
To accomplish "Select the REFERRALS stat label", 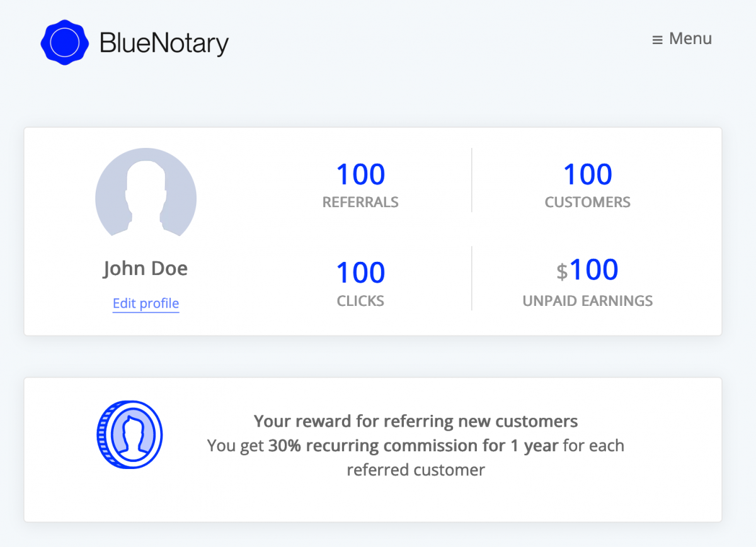I will (360, 202).
